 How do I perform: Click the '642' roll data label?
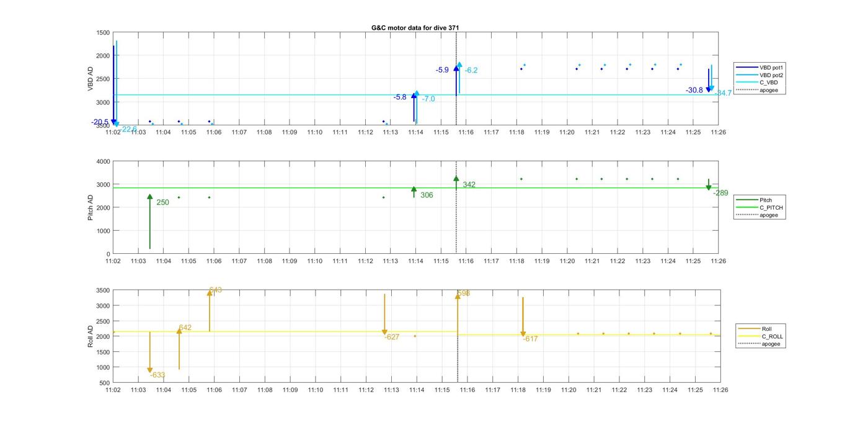tap(185, 328)
